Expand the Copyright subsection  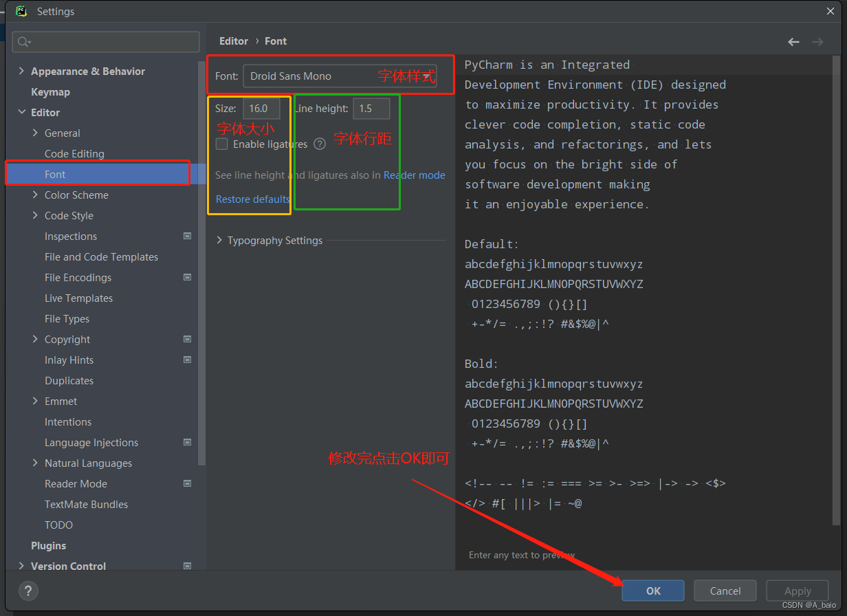pyautogui.click(x=35, y=339)
